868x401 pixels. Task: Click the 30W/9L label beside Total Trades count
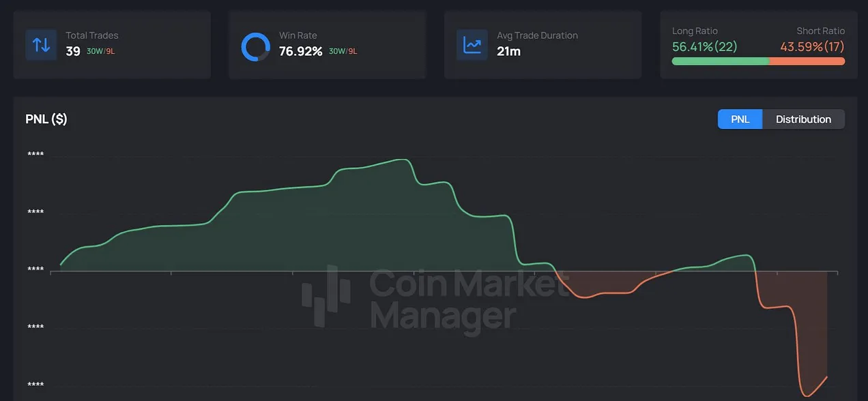[100, 51]
